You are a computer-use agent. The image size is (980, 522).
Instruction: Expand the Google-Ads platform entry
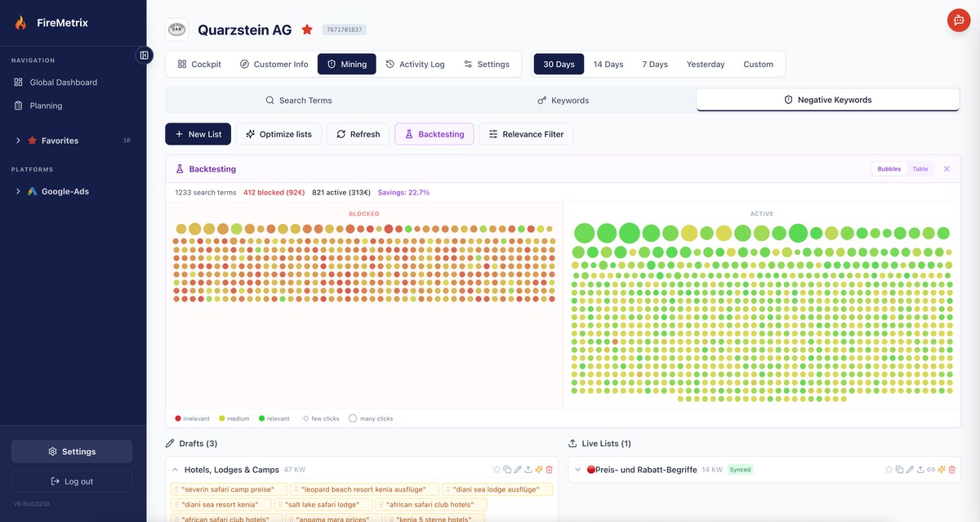tap(17, 190)
